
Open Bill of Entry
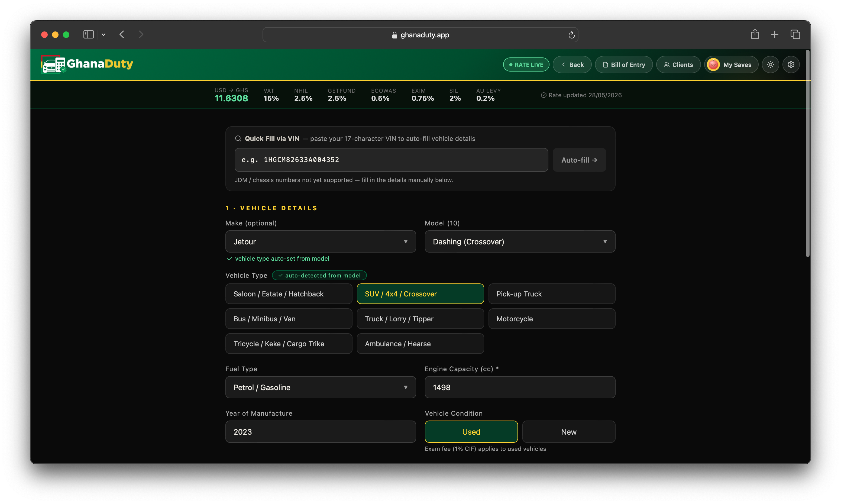[x=624, y=64]
